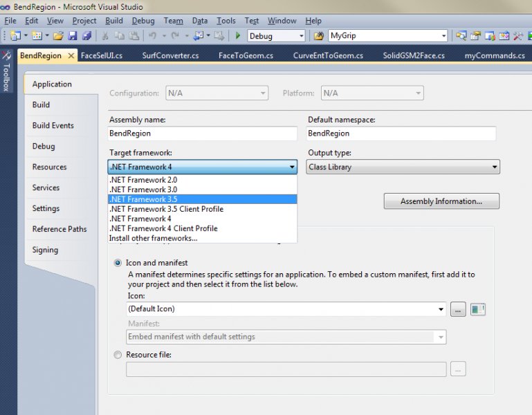This screenshot has height=415, width=532.
Task: Click the Assembly name text field
Action: pyautogui.click(x=202, y=133)
